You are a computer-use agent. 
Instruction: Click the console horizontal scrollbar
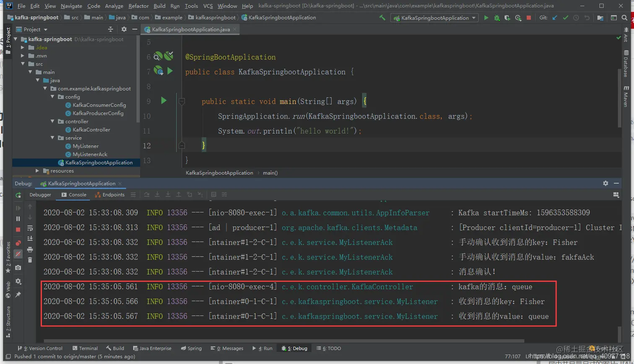point(284,341)
